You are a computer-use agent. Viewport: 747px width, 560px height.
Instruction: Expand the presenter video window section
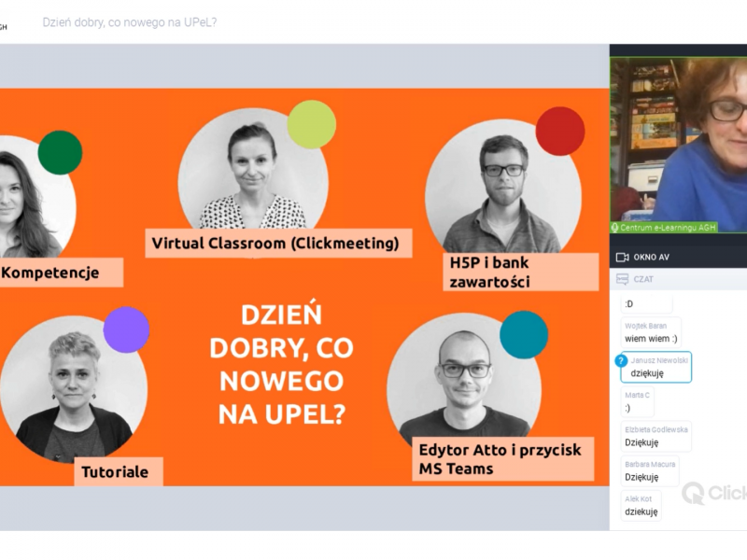tap(654, 257)
